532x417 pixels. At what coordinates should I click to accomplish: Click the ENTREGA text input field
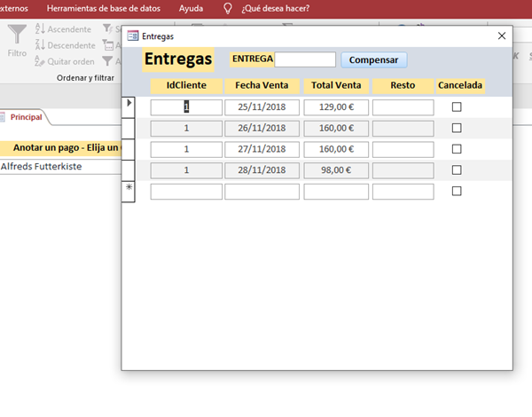pos(305,59)
